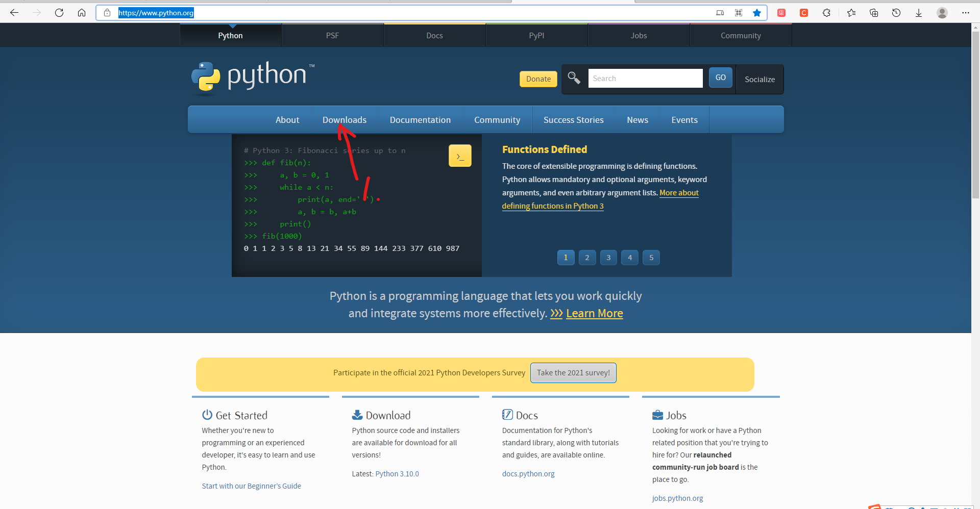Open the Extensions puzzle icon
The height and width of the screenshot is (509, 980).
pos(826,13)
